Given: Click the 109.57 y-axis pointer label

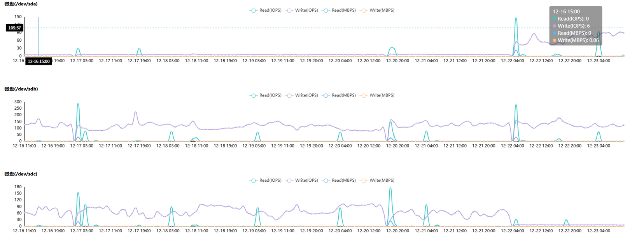Looking at the screenshot, I should (15, 28).
